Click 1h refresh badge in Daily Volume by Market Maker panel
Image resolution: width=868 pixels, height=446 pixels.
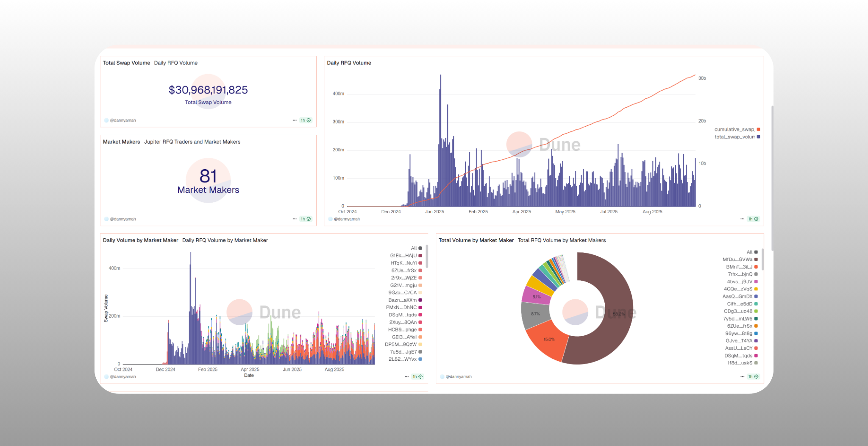coord(417,376)
